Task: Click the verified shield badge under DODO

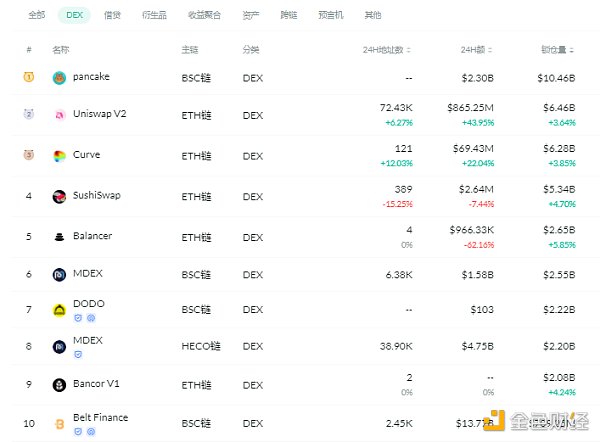Action: (x=77, y=318)
